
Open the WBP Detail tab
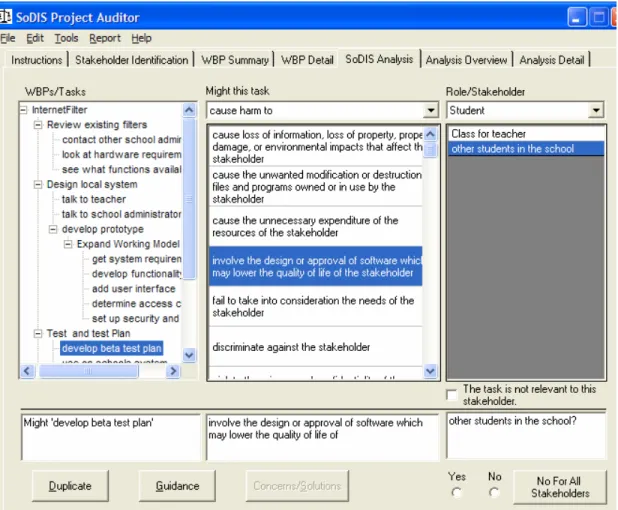[x=307, y=60]
